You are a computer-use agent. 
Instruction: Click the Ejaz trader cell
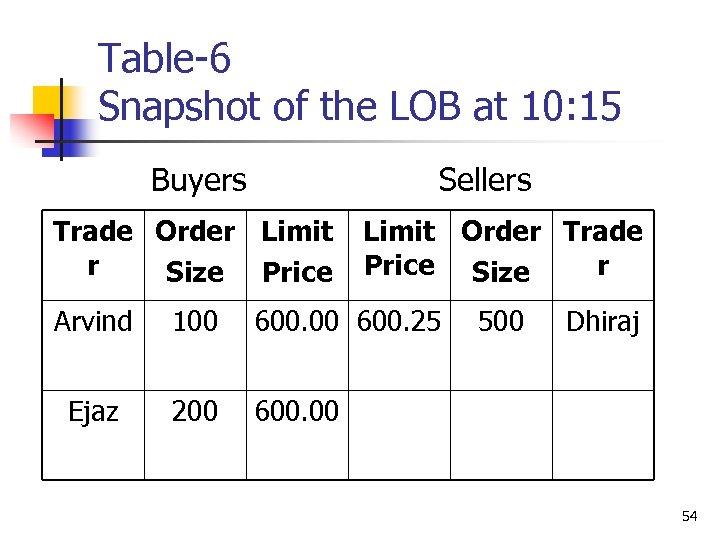(x=93, y=410)
